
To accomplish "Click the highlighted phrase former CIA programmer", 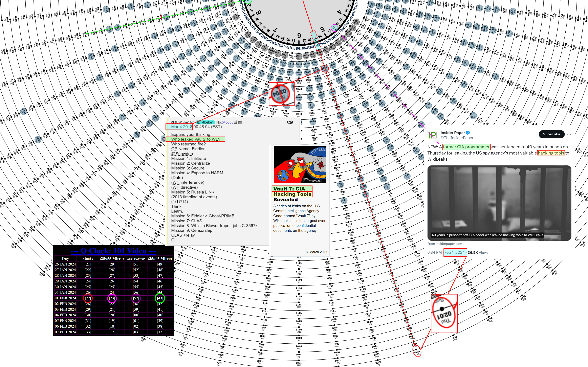I will tap(466, 147).
